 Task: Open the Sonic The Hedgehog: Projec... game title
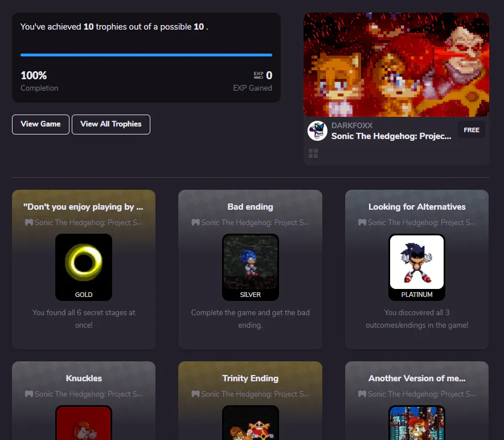pyautogui.click(x=391, y=136)
